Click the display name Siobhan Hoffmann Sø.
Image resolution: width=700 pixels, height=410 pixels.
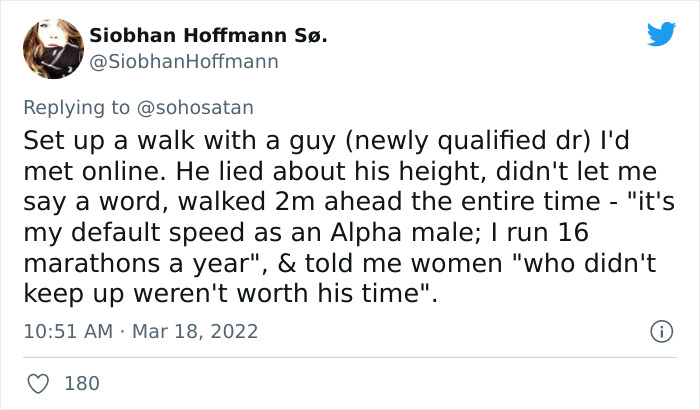[x=208, y=36]
